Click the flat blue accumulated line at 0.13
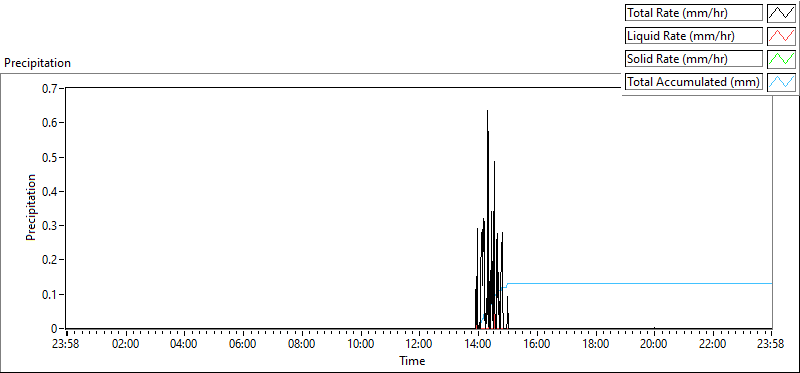 [640, 283]
